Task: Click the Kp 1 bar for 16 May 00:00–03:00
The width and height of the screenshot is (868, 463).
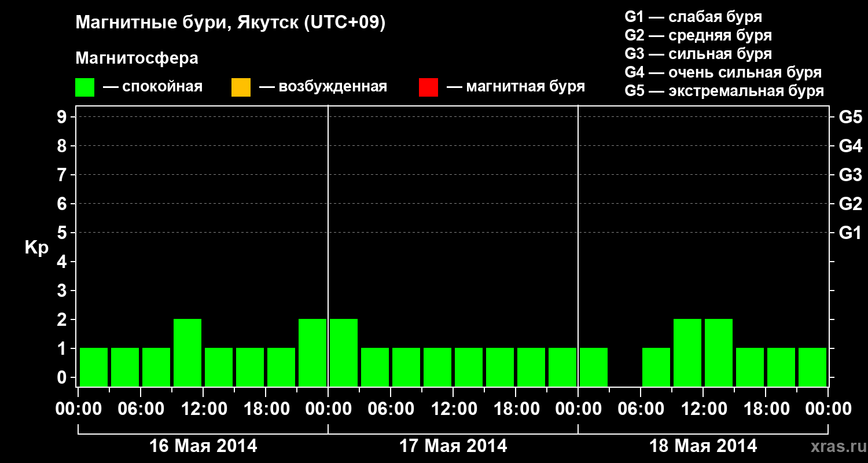Action: point(94,367)
